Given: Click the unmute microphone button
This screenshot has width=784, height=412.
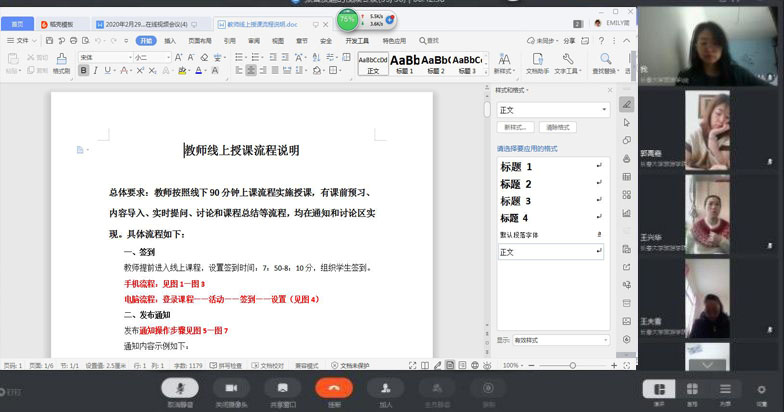Looking at the screenshot, I should 180,388.
